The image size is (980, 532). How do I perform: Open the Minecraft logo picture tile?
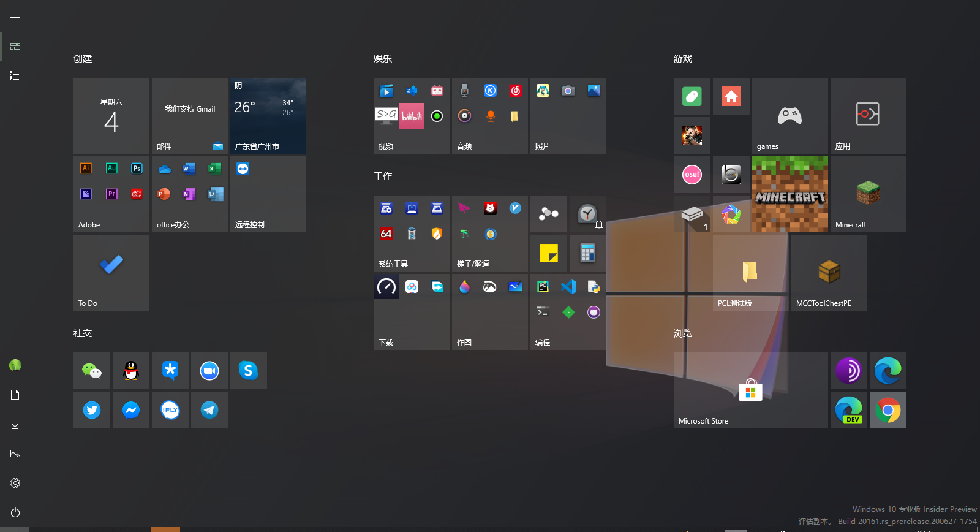790,194
